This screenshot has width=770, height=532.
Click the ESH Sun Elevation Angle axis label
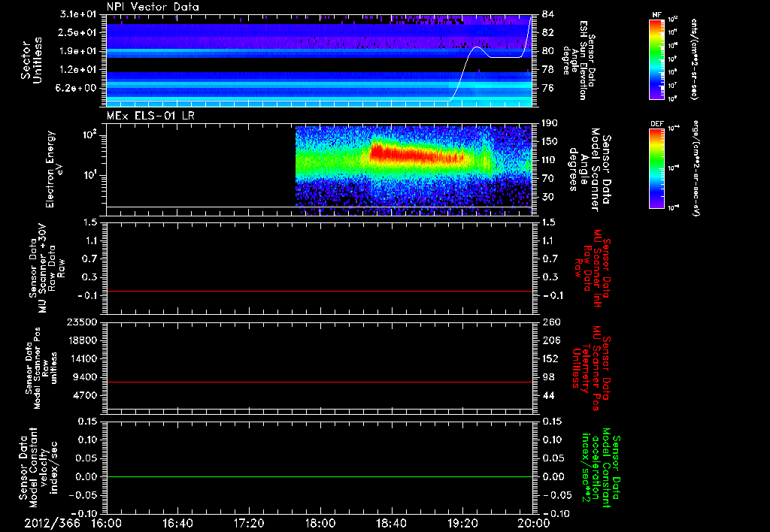point(580,60)
